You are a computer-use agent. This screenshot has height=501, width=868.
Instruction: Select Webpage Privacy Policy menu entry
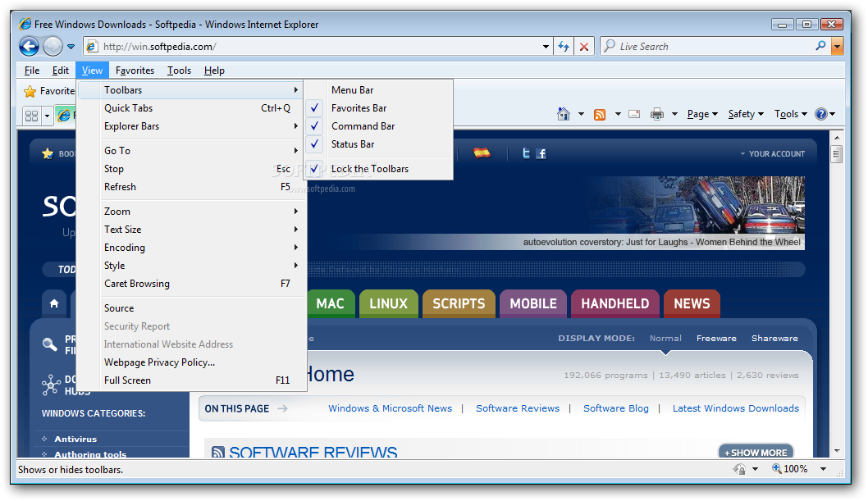(191, 362)
